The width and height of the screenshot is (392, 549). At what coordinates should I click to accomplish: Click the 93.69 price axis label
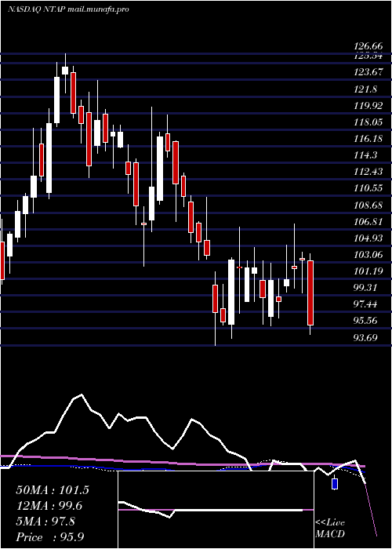(x=365, y=337)
